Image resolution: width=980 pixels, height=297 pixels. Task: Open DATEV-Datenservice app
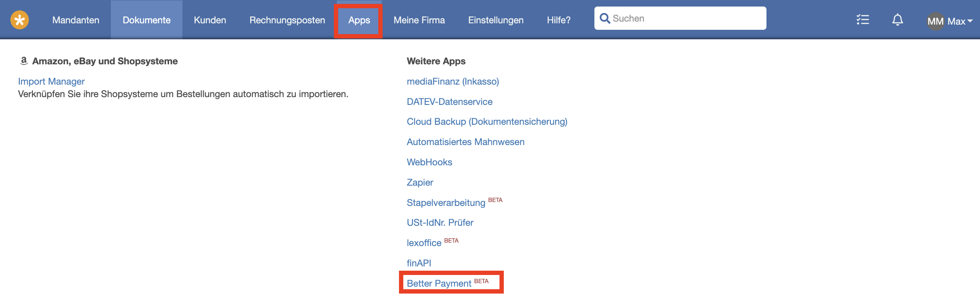pos(449,101)
